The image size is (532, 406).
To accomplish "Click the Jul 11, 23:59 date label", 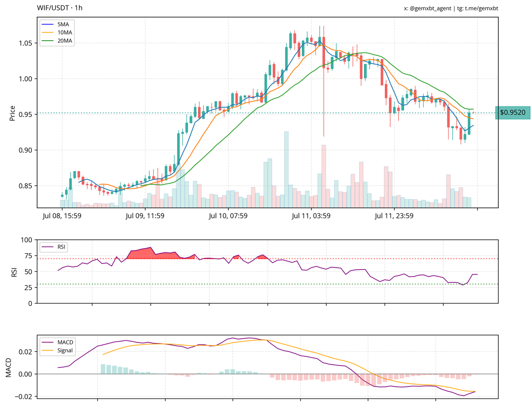I will tap(394, 216).
